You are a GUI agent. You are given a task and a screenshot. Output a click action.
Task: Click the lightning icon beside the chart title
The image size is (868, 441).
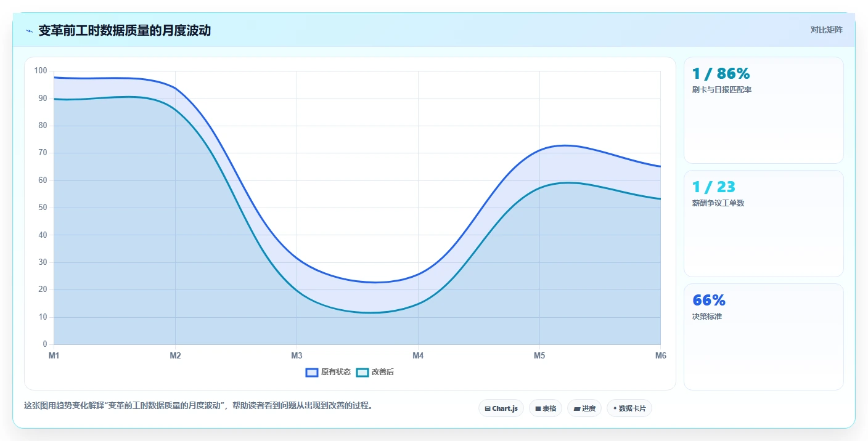[x=29, y=30]
